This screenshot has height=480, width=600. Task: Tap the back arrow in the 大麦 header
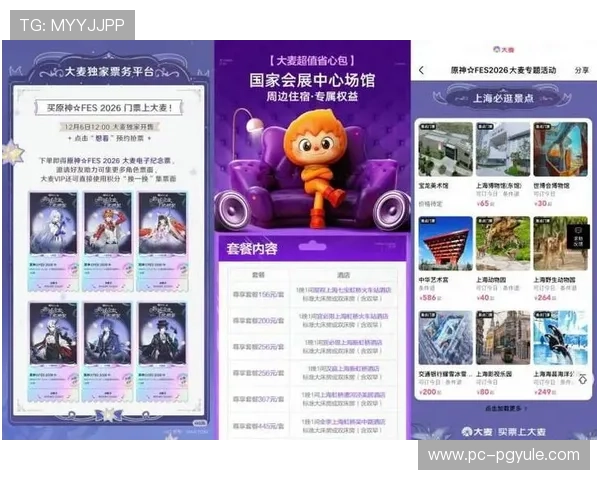point(421,70)
